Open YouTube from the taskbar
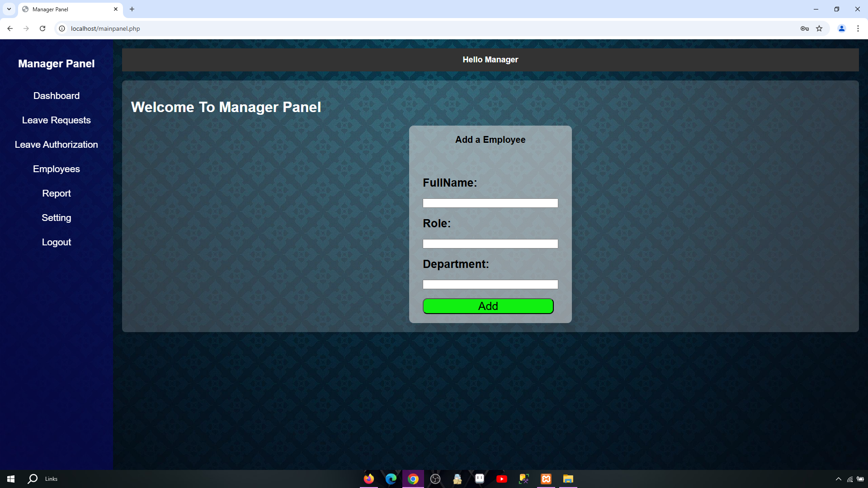 (x=502, y=479)
